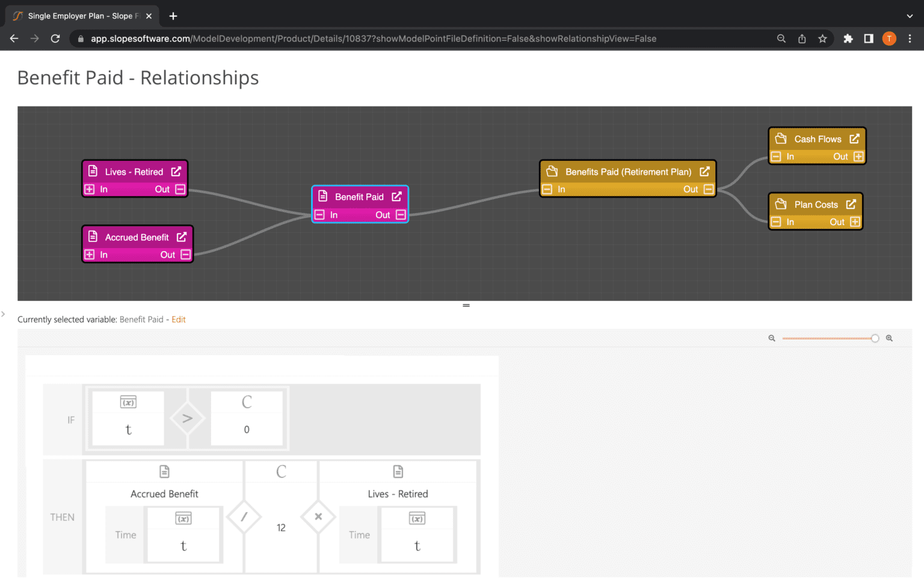Screen dimensions: 924x578
Task: Bookmark page with the star icon
Action: 822,39
